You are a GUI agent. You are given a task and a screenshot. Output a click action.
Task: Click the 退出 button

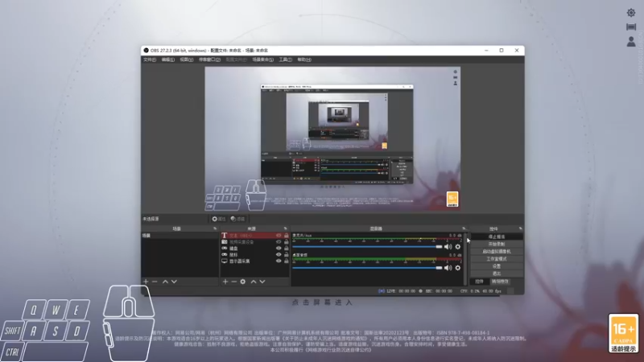tap(497, 274)
